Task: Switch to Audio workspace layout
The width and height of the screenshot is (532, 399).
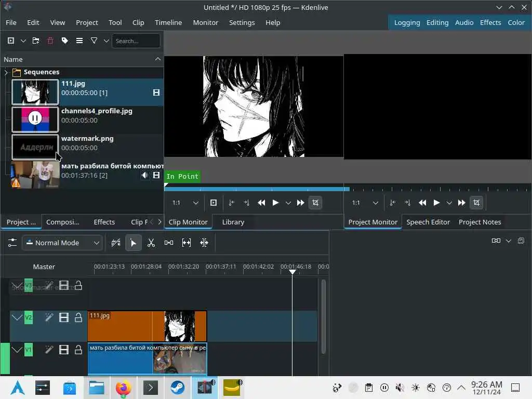Action: (x=464, y=22)
